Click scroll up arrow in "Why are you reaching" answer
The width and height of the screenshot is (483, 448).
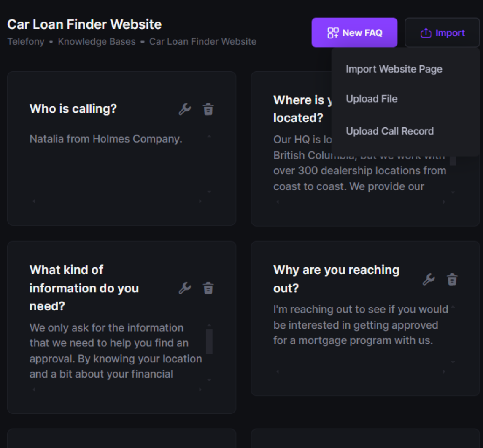453,307
